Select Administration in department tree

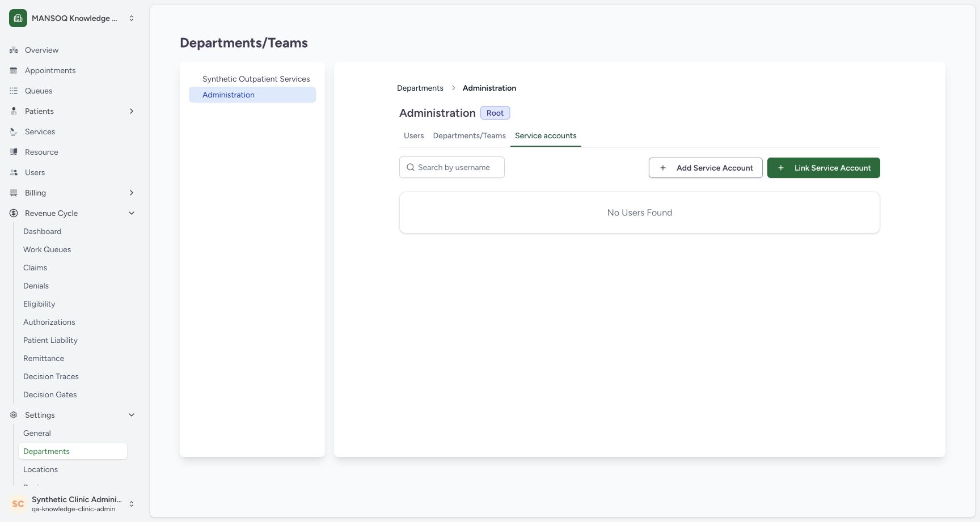point(252,95)
